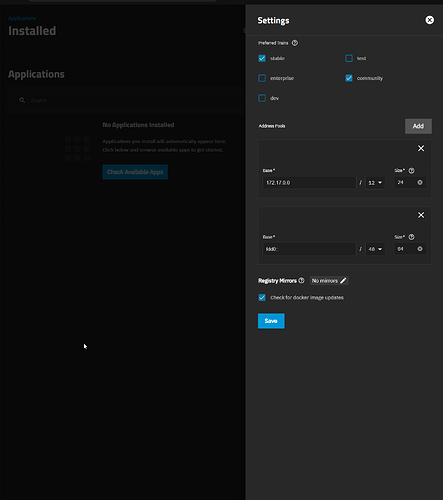443x500 pixels.
Task: Add a new address pool
Action: [418, 126]
